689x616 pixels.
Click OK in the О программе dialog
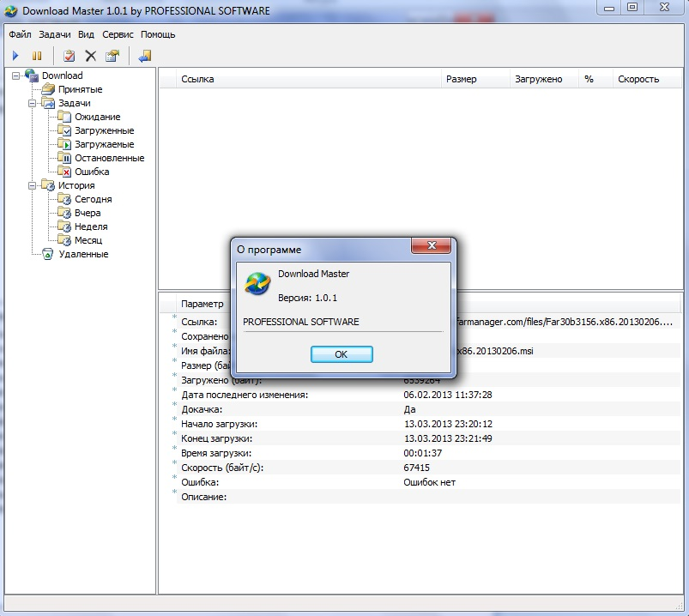tap(341, 354)
